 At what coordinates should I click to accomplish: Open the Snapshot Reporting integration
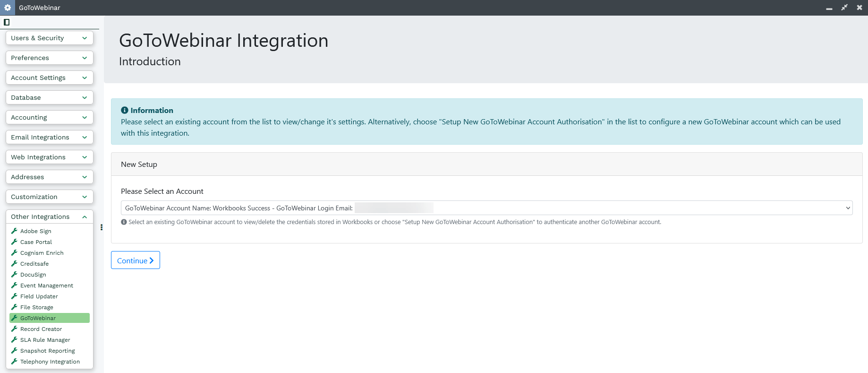pyautogui.click(x=47, y=351)
